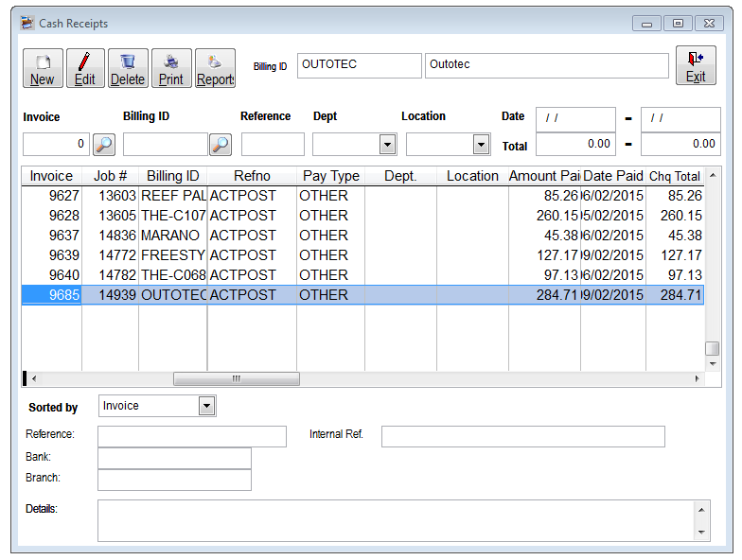
Task: Click the vertical scrollbar down arrow in grid
Action: pos(713,363)
